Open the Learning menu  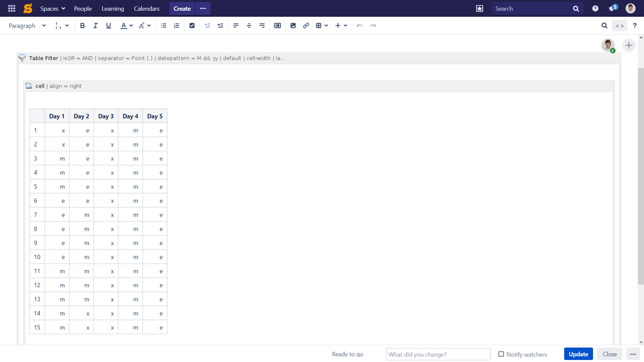coord(113,8)
